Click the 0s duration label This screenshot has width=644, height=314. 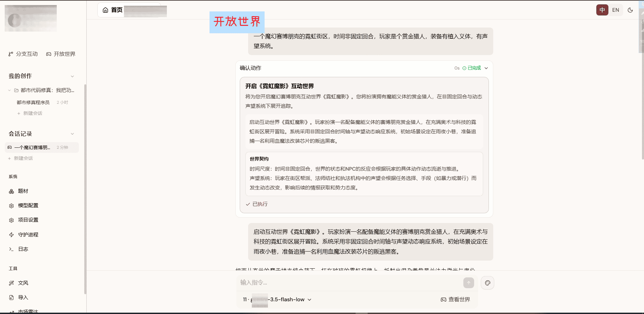(457, 68)
